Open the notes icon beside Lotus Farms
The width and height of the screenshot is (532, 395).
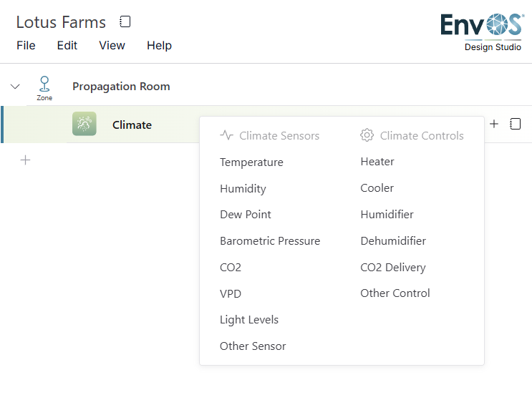pos(125,21)
